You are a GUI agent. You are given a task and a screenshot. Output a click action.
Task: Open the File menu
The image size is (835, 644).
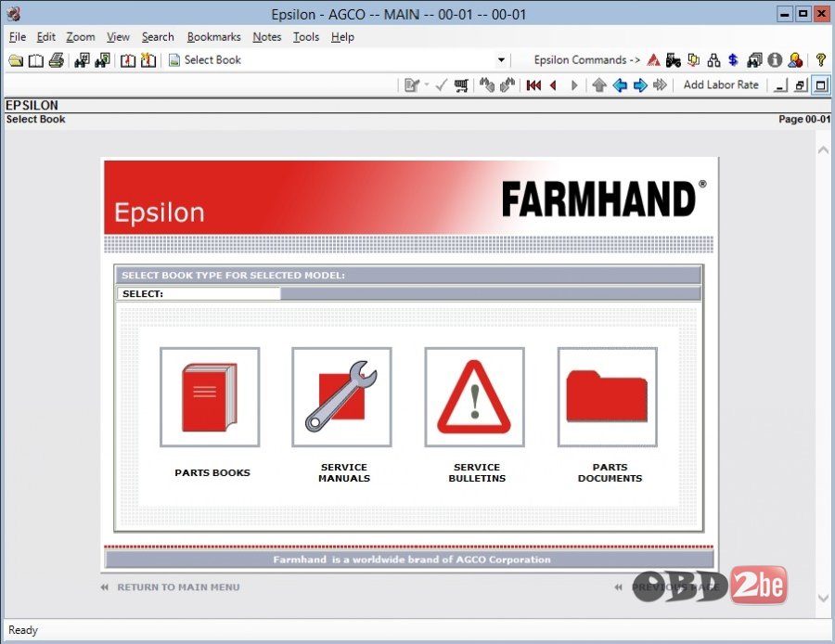coord(18,37)
